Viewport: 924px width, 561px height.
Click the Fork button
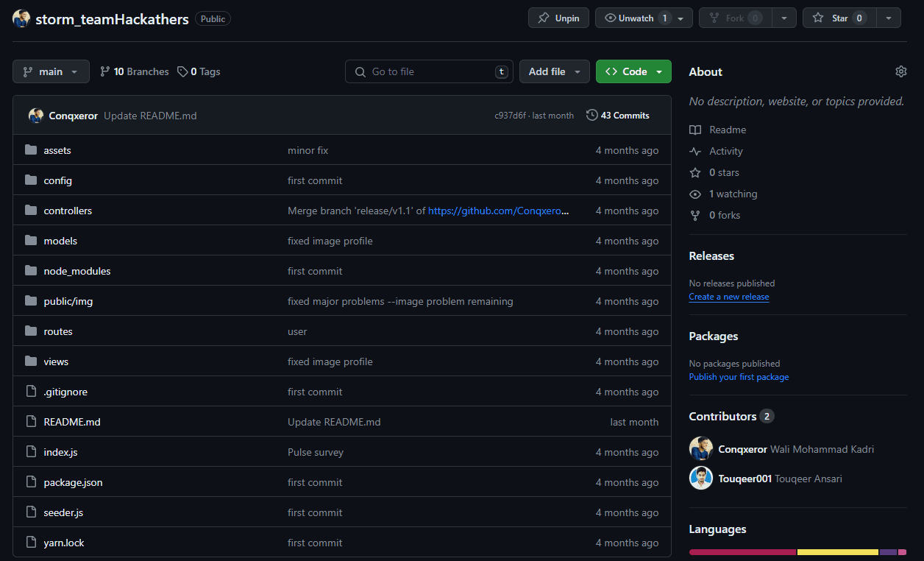click(x=736, y=18)
